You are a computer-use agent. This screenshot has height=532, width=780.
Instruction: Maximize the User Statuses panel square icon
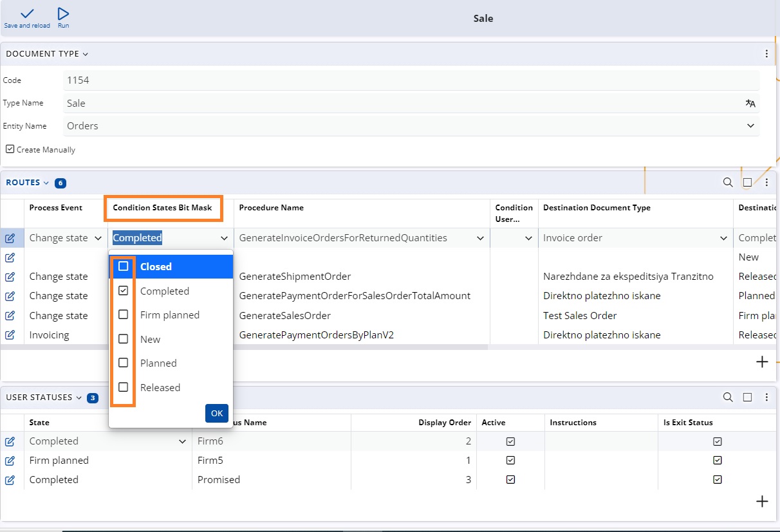(x=747, y=398)
